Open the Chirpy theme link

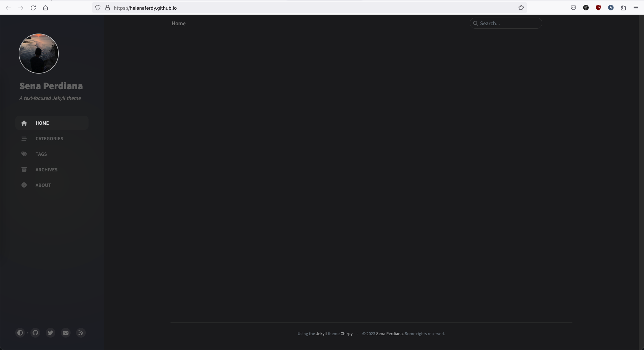(x=346, y=334)
